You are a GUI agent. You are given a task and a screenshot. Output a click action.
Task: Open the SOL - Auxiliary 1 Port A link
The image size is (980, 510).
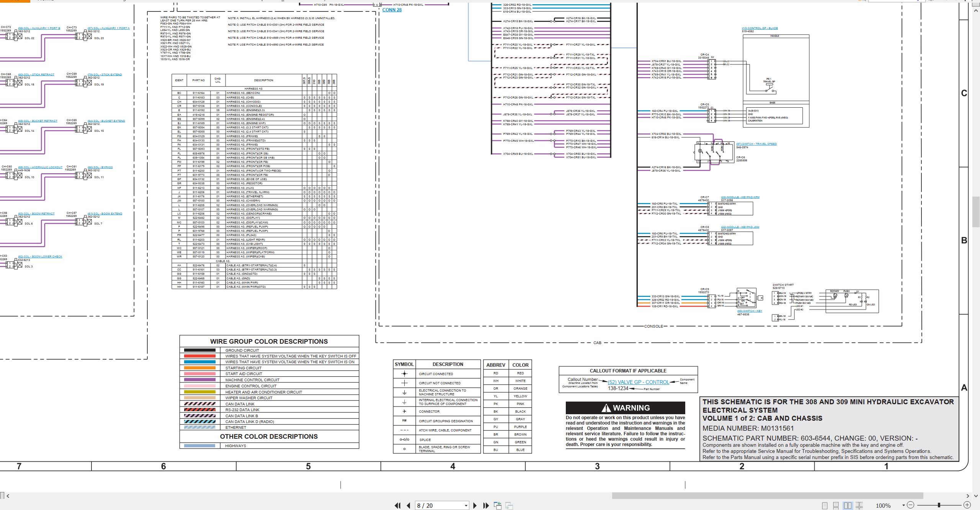pyautogui.click(x=109, y=28)
